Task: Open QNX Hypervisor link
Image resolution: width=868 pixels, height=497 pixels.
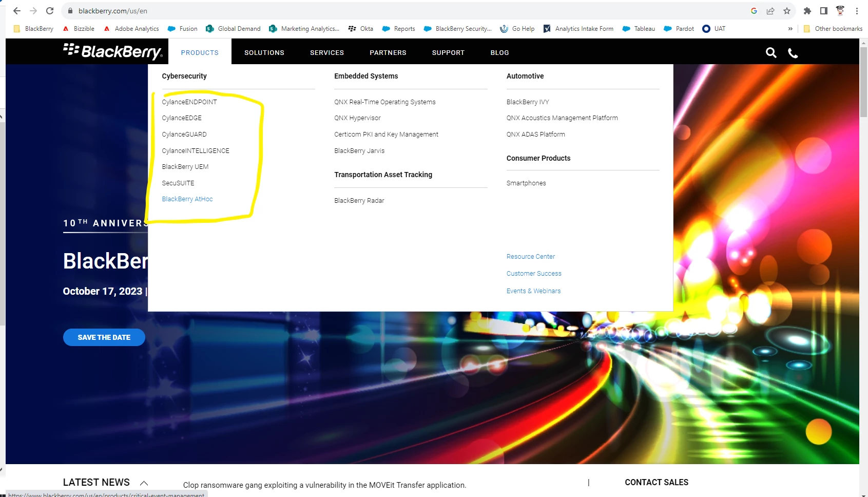Action: (357, 118)
